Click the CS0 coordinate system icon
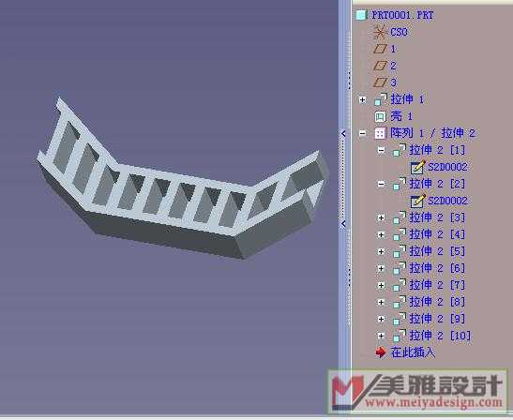513x420 pixels. coord(380,32)
